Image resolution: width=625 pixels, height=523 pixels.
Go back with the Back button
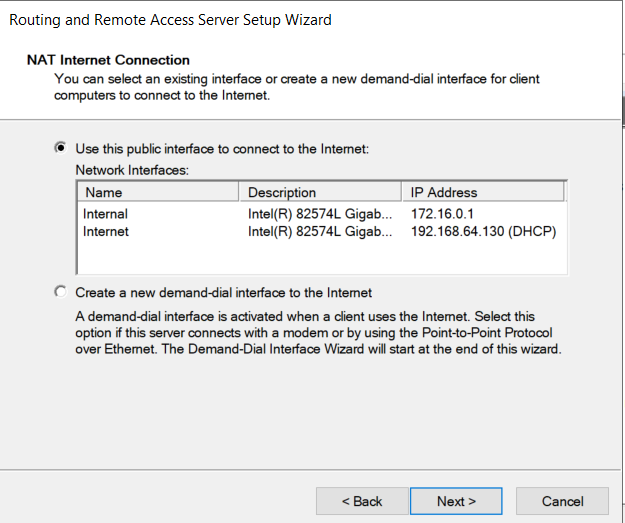point(361,501)
